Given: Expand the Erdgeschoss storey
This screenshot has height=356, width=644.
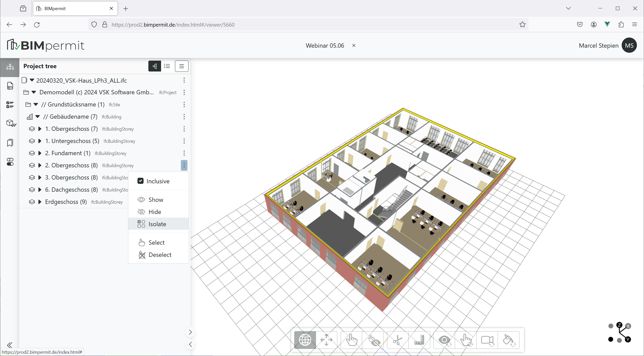Looking at the screenshot, I should pos(40,202).
